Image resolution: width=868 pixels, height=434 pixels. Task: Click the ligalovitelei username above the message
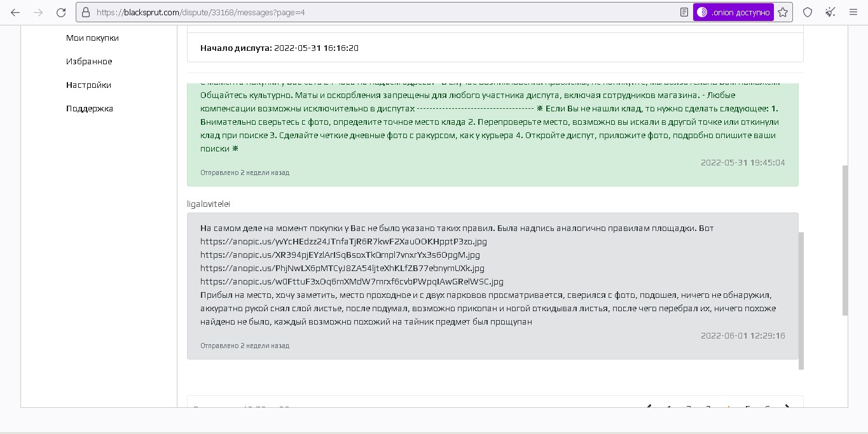[209, 204]
